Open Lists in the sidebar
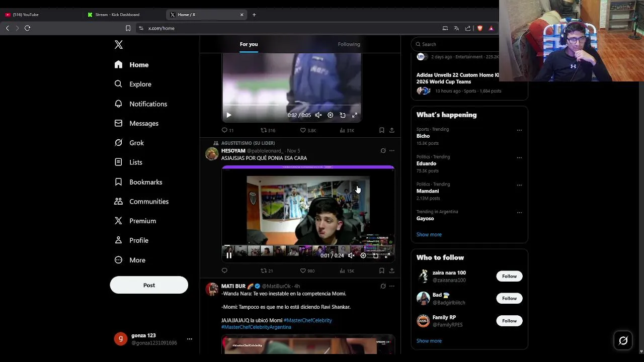This screenshot has height=362, width=644. [x=128, y=162]
